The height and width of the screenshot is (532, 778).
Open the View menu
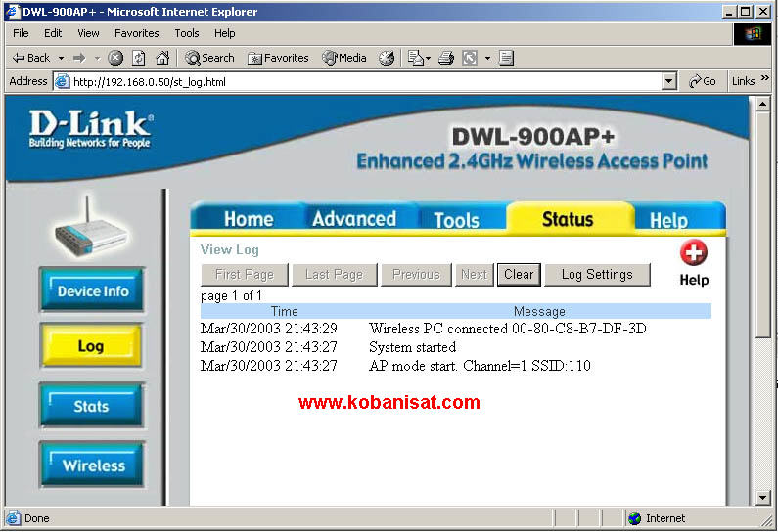[88, 33]
